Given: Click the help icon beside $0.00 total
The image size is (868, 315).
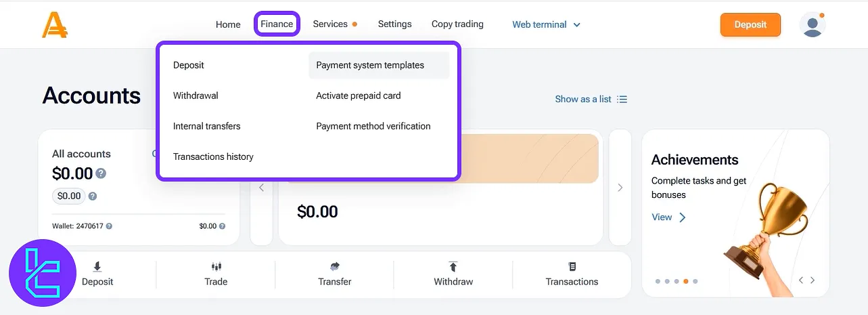Looking at the screenshot, I should (x=101, y=173).
